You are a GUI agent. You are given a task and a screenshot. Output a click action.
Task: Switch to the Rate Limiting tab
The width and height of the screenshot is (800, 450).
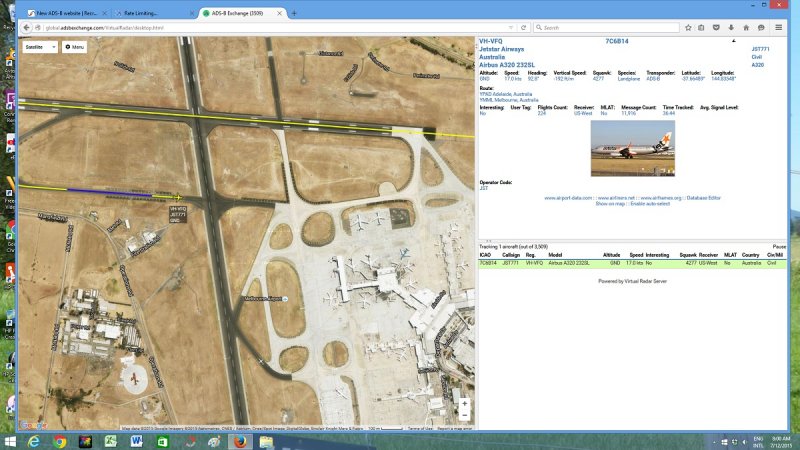pos(152,13)
